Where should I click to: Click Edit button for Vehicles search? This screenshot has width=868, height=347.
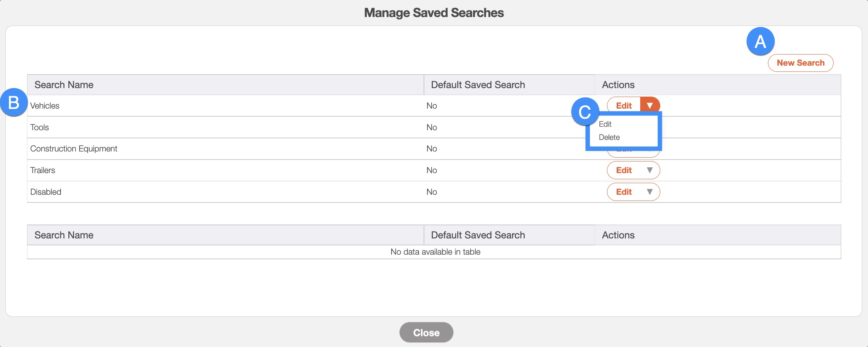[x=624, y=105]
